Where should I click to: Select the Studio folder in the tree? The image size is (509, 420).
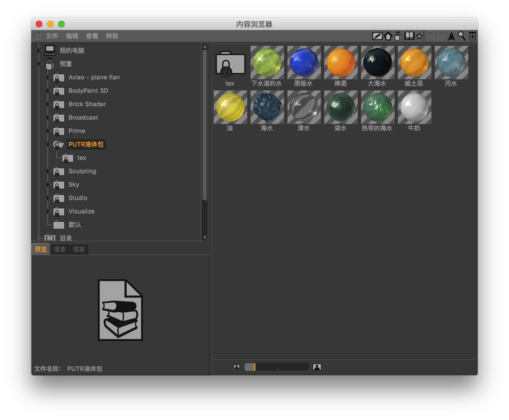(x=78, y=198)
